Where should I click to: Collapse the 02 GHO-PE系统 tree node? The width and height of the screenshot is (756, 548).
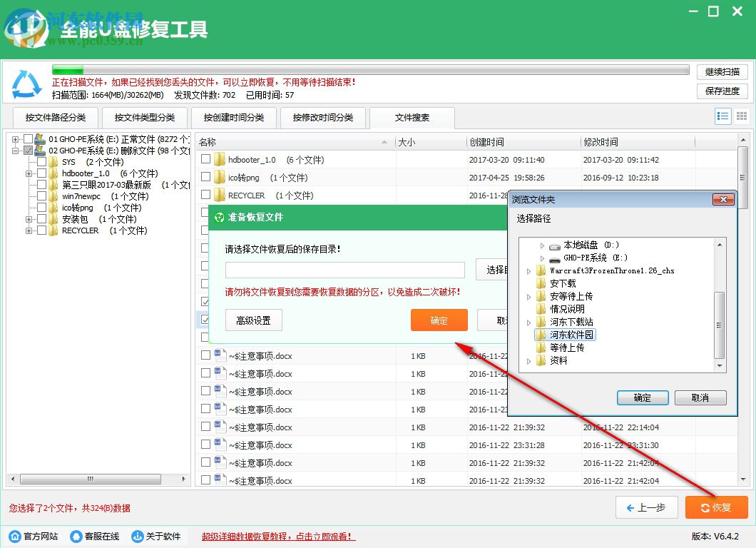pyautogui.click(x=16, y=151)
